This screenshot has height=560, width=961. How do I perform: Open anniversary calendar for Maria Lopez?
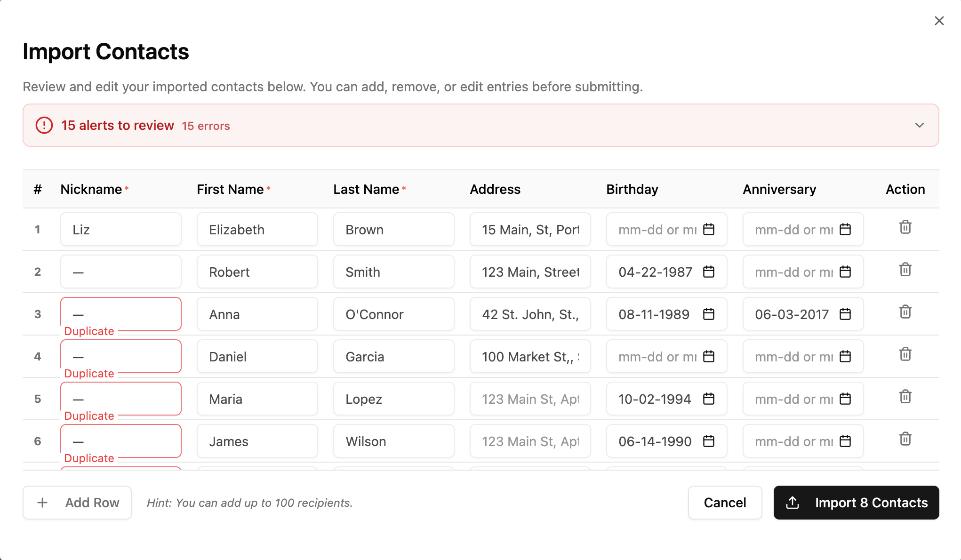click(x=845, y=399)
